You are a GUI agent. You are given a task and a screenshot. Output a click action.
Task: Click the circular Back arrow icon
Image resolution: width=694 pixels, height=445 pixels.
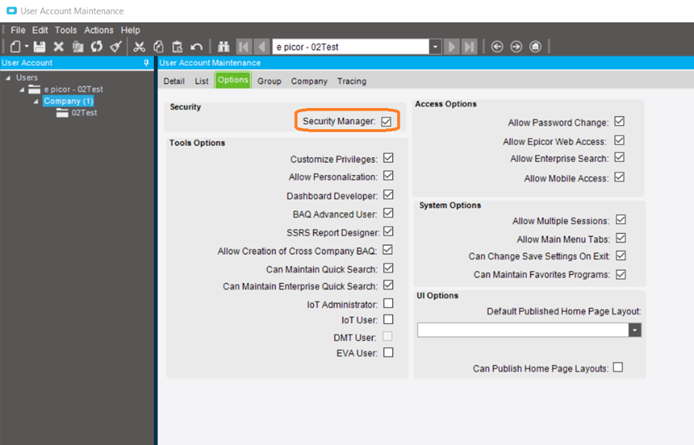(497, 46)
